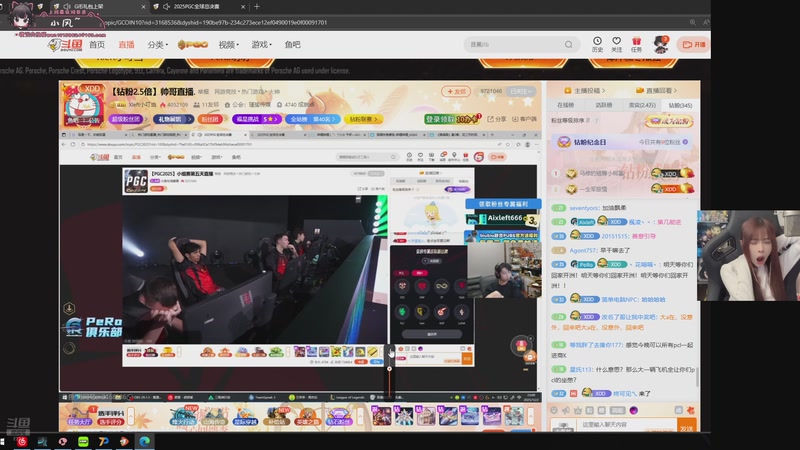Expand the 分类 dropdown
Image resolution: width=800 pixels, height=450 pixels.
point(157,45)
